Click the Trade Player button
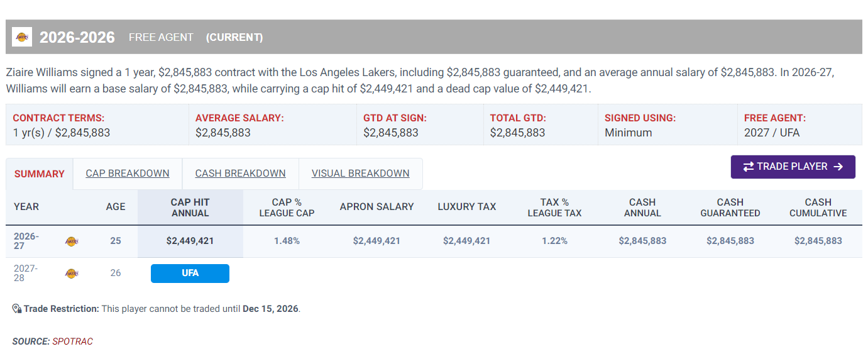The height and width of the screenshot is (349, 868). [x=793, y=167]
